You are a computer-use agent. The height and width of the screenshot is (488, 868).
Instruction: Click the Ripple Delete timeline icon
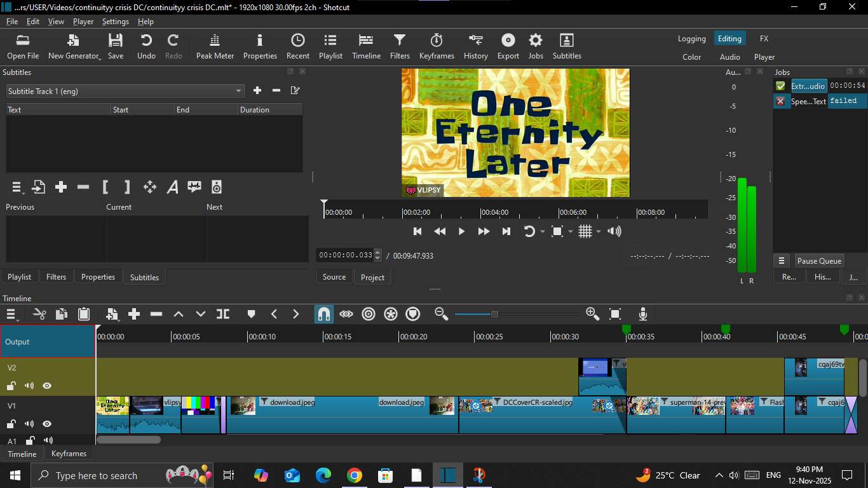[156, 314]
